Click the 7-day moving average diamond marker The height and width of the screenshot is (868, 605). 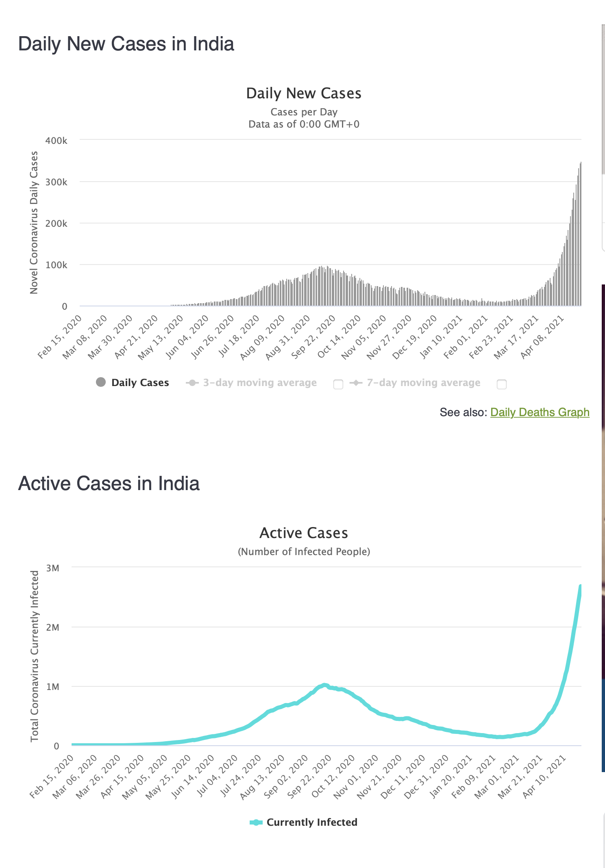click(356, 383)
